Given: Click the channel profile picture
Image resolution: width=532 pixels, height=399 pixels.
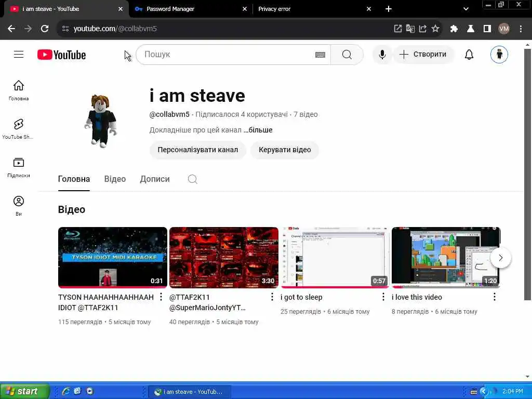Looking at the screenshot, I should (100, 121).
